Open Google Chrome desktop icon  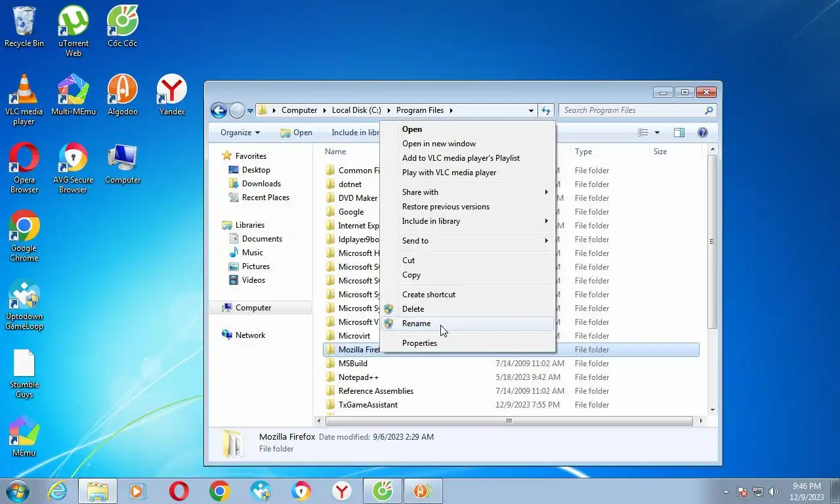click(24, 237)
